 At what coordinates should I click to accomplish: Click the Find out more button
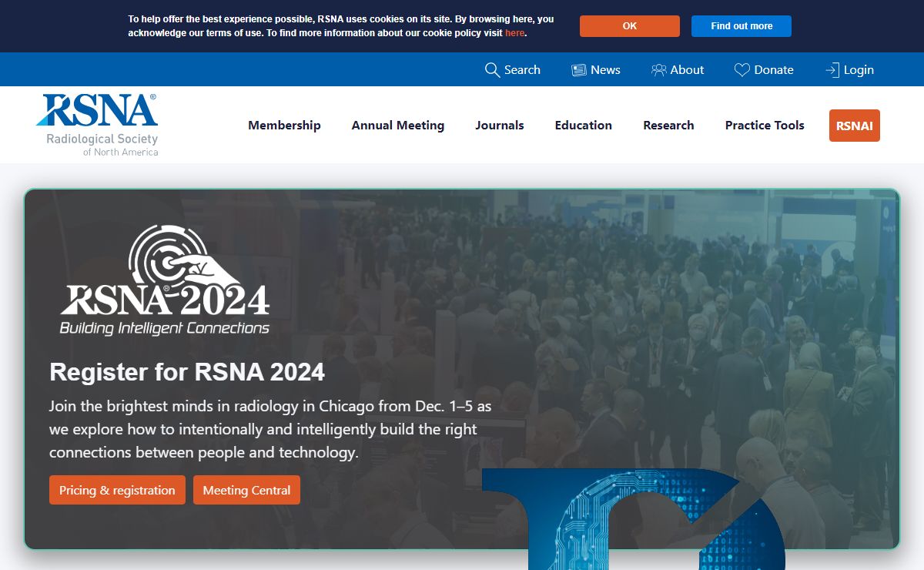coord(742,26)
